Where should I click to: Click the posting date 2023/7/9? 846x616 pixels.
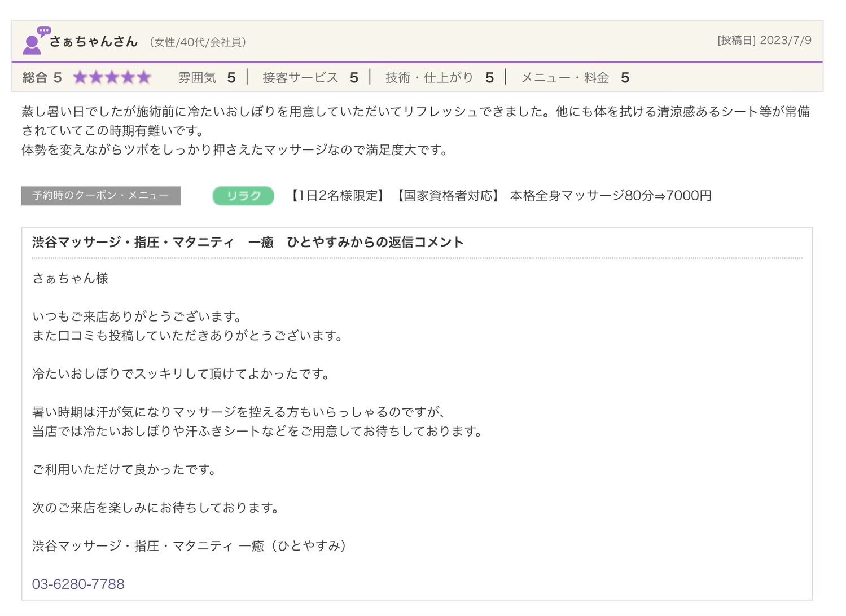764,40
